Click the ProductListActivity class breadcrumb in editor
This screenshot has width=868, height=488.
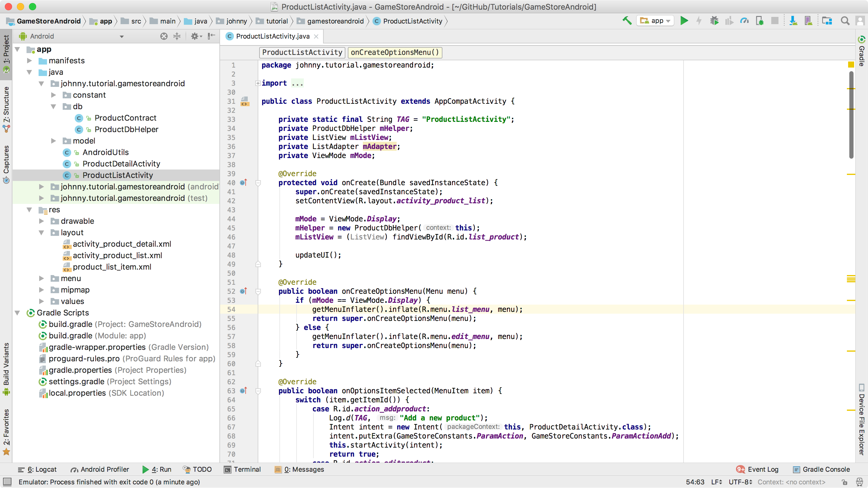pyautogui.click(x=302, y=52)
